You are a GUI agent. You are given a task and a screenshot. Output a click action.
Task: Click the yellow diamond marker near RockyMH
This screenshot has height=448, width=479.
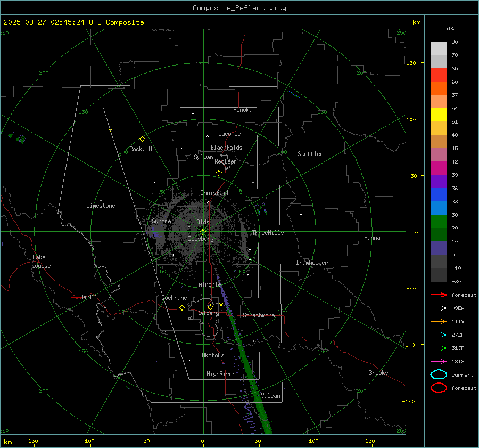click(x=142, y=139)
